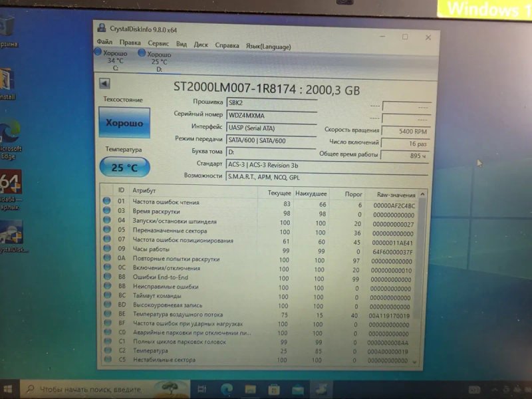Click status icon for Часы работы
This screenshot has width=532, height=399.
pyautogui.click(x=107, y=248)
